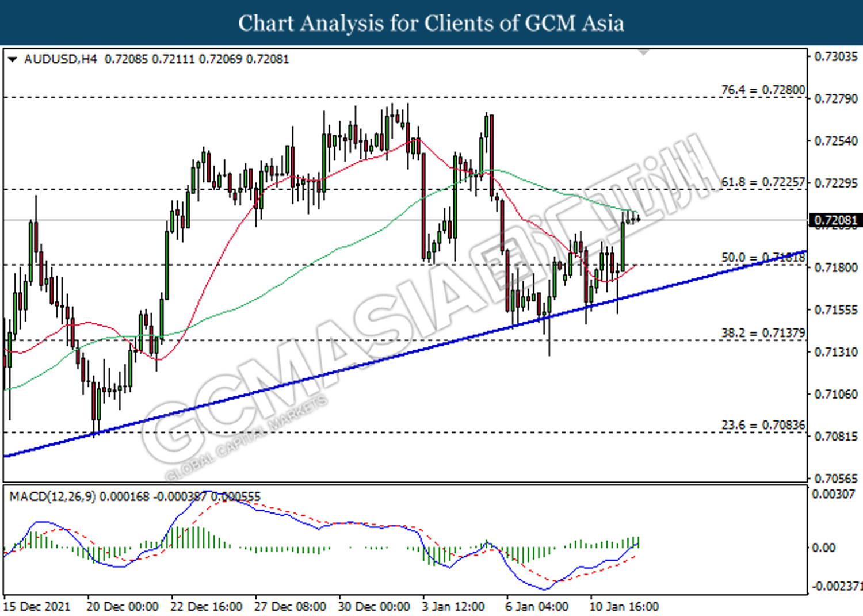Click the 15 Dec 2021 date label
The height and width of the screenshot is (616, 863).
tap(37, 607)
